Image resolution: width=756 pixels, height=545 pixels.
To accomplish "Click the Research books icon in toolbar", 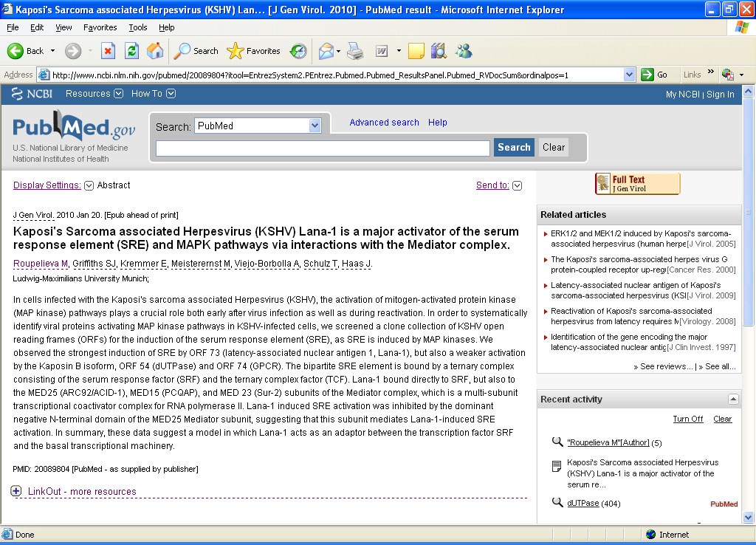I will pyautogui.click(x=439, y=51).
